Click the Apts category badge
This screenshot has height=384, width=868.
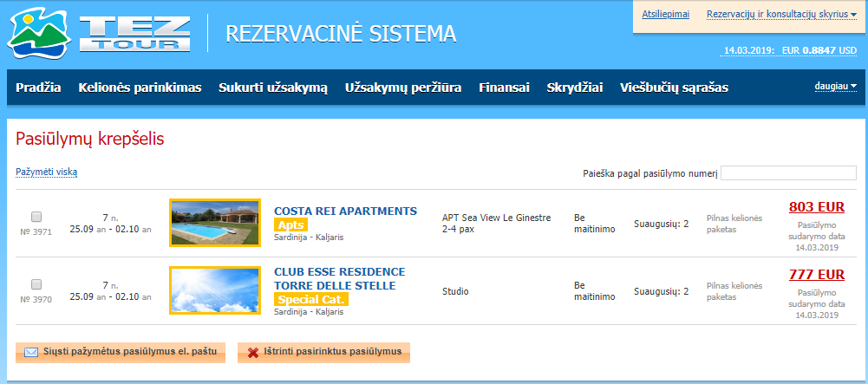pyautogui.click(x=290, y=225)
